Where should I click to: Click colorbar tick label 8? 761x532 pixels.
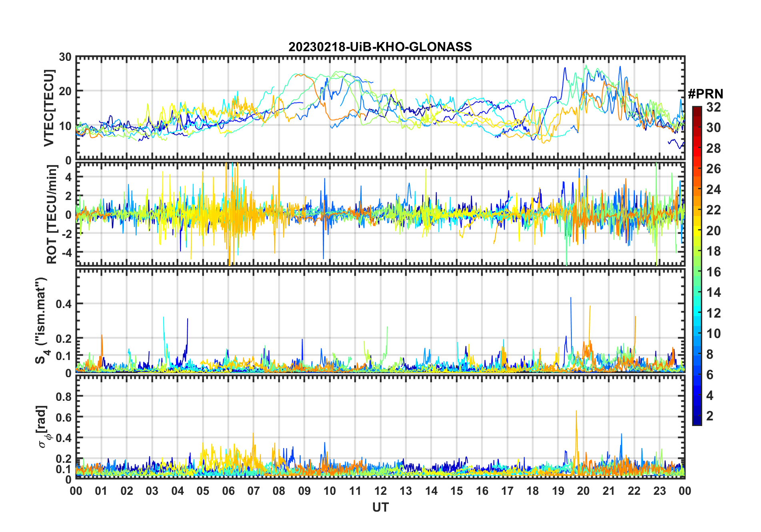pyautogui.click(x=710, y=354)
